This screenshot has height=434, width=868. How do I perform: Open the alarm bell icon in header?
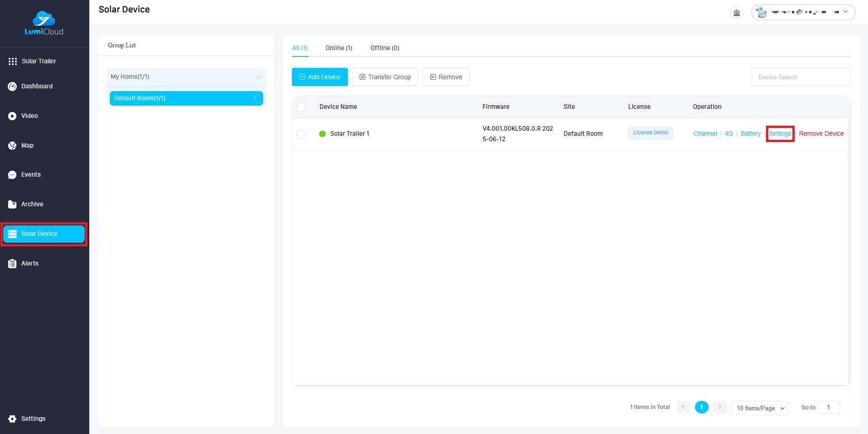736,13
